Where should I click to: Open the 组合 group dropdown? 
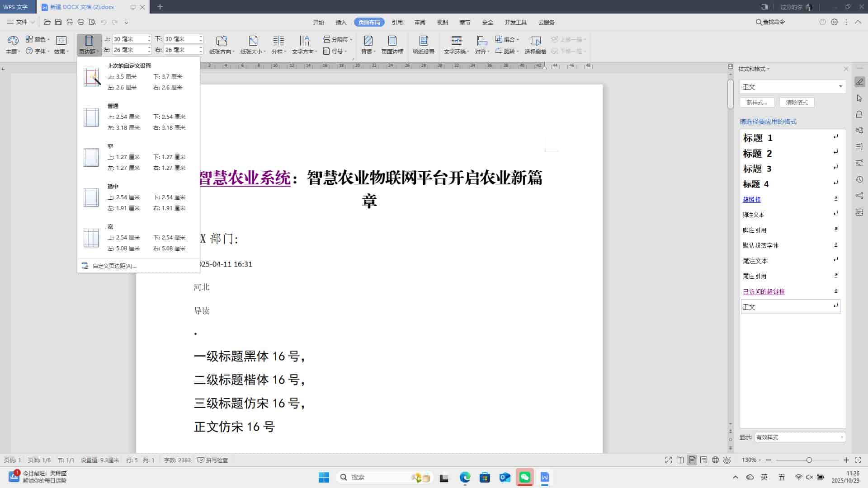pos(507,39)
